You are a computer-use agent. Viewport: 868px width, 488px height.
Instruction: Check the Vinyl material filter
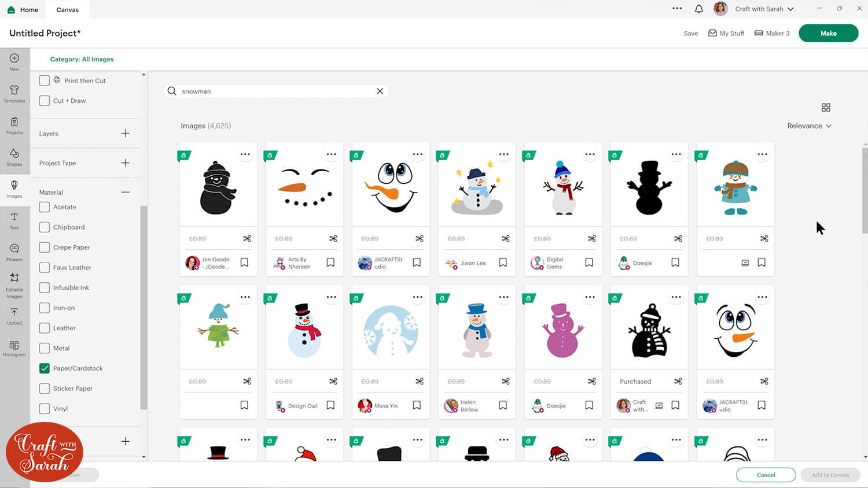(45, 409)
